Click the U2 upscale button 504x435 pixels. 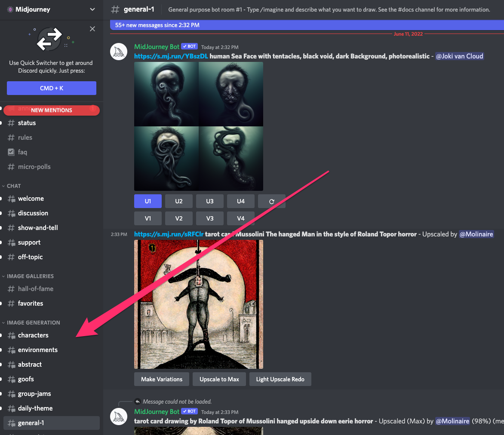pos(179,201)
